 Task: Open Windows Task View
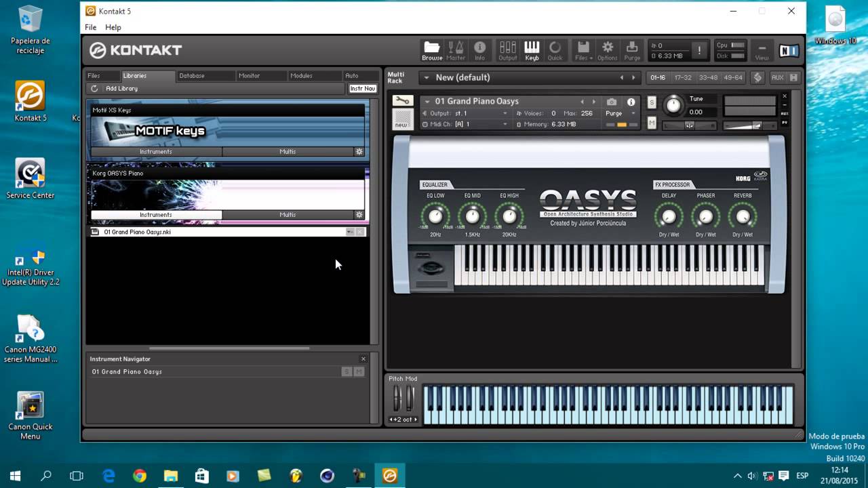(x=77, y=476)
